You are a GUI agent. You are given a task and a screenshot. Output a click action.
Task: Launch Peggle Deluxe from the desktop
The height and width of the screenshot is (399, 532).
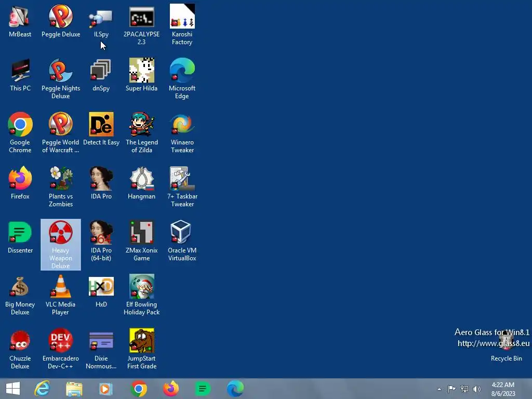[61, 21]
